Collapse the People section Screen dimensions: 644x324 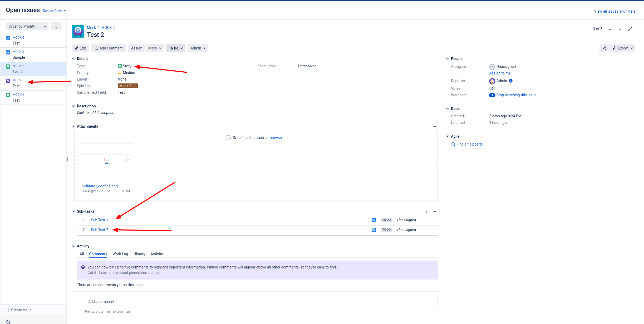click(448, 59)
